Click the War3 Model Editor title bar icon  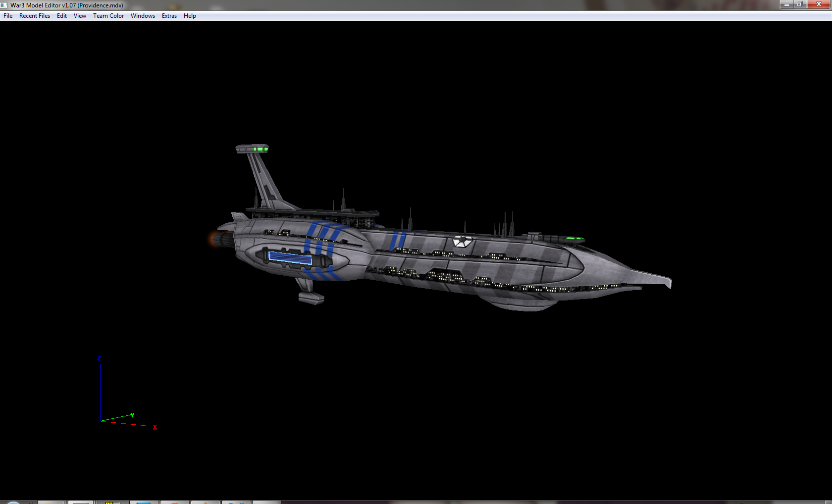(4, 5)
